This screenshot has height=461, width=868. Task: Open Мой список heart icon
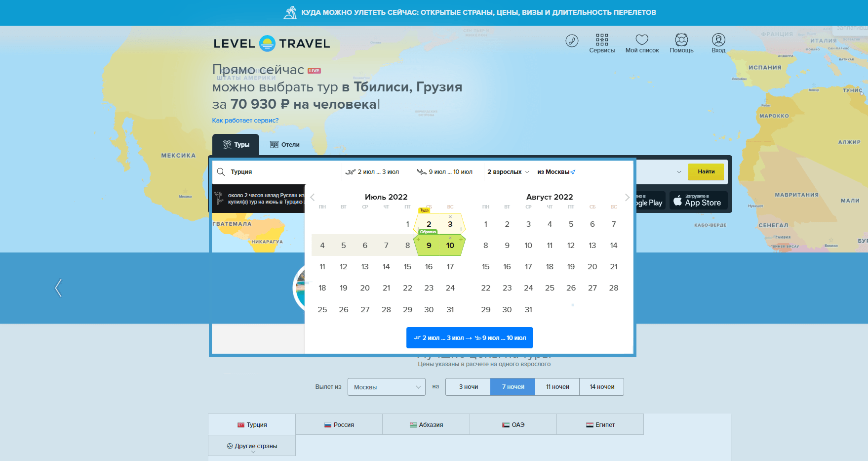[x=642, y=43]
